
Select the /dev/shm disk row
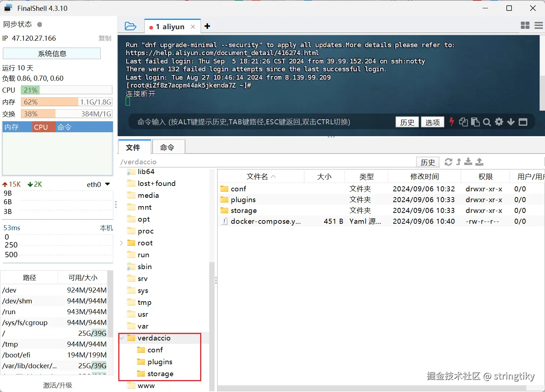tap(54, 301)
